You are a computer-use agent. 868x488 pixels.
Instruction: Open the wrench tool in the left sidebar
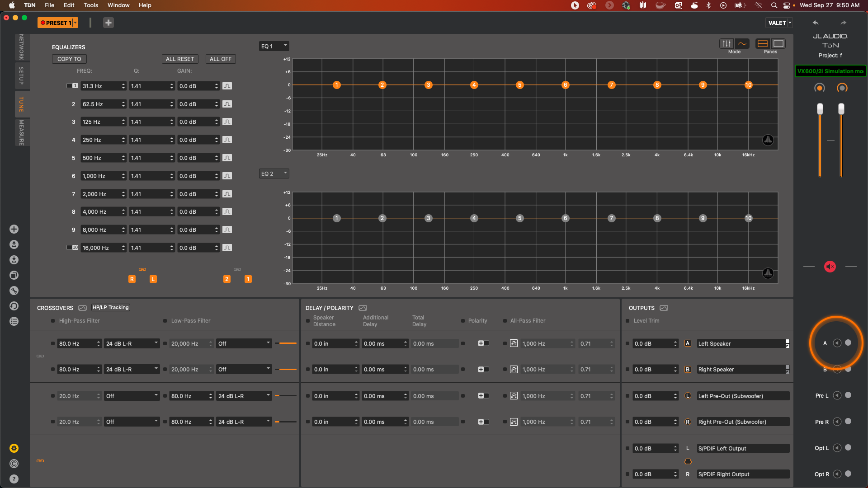click(14, 291)
